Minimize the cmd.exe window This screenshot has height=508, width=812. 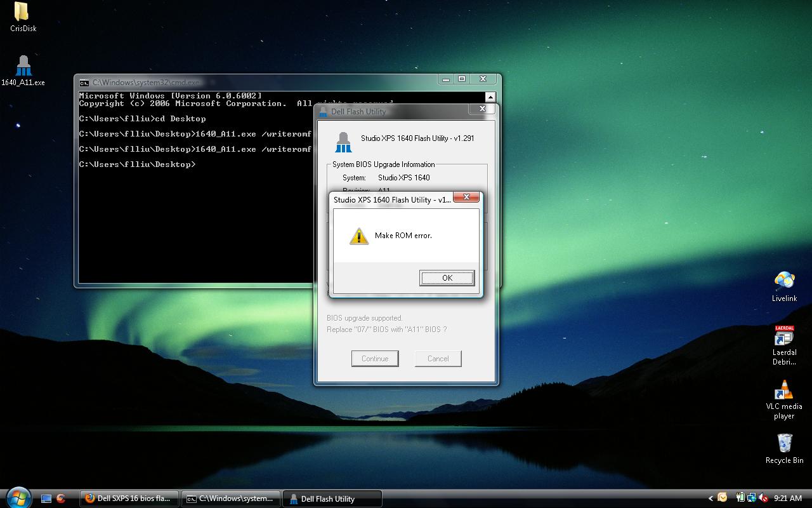[446, 79]
